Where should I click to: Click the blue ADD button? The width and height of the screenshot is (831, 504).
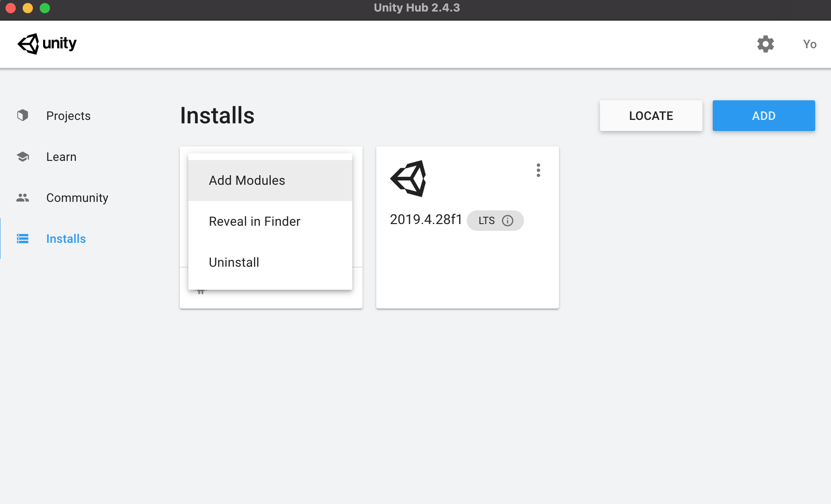(764, 116)
